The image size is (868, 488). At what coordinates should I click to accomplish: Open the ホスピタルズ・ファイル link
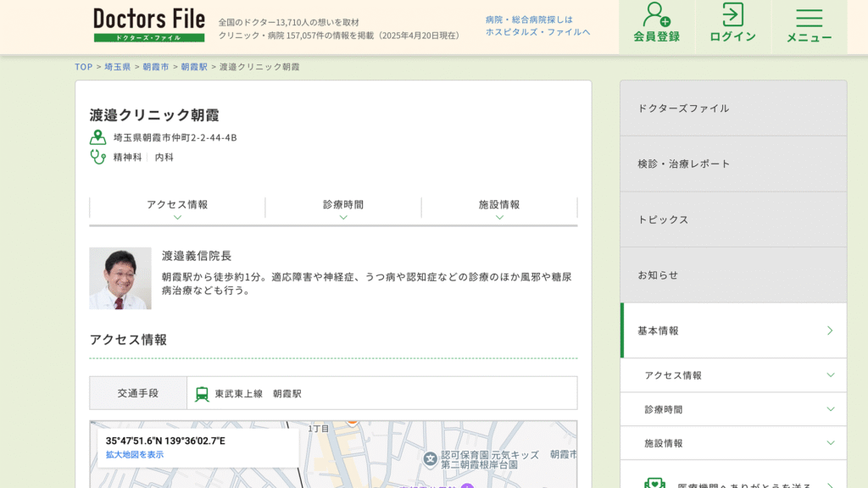tap(537, 32)
